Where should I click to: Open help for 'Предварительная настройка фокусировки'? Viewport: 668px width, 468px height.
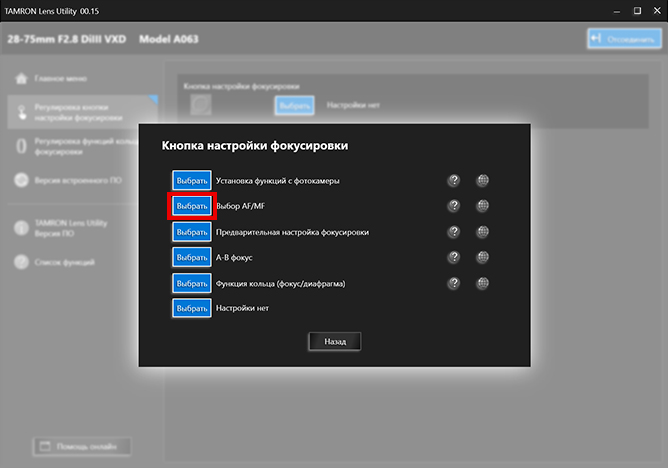coord(454,232)
